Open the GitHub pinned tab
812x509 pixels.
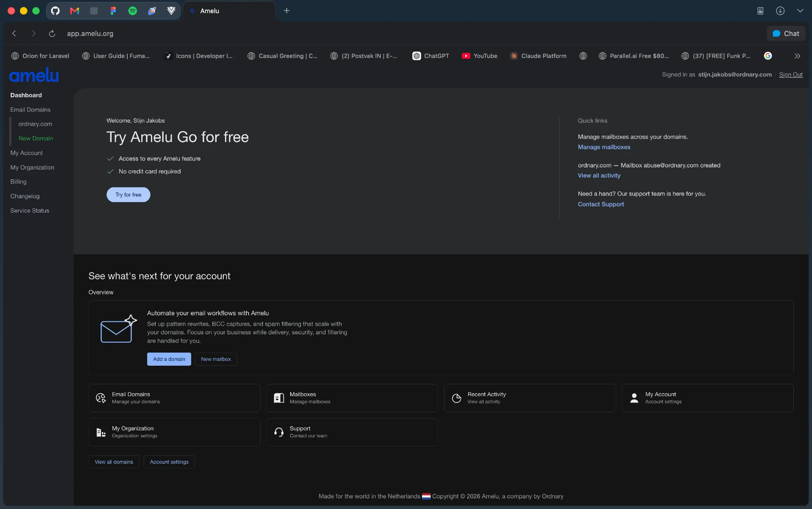click(x=55, y=11)
